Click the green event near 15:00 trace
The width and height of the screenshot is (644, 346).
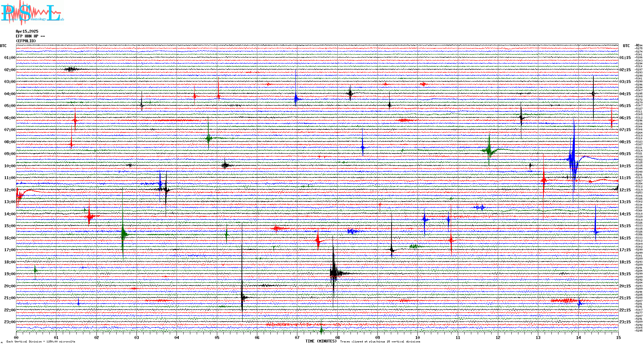tap(123, 234)
